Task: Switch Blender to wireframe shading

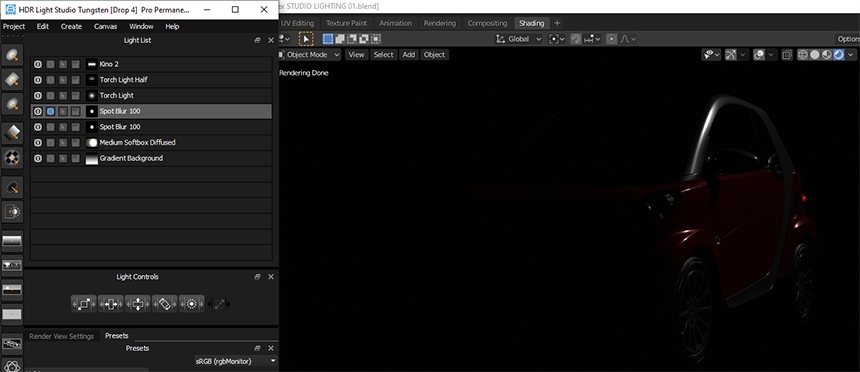Action: pyautogui.click(x=802, y=54)
